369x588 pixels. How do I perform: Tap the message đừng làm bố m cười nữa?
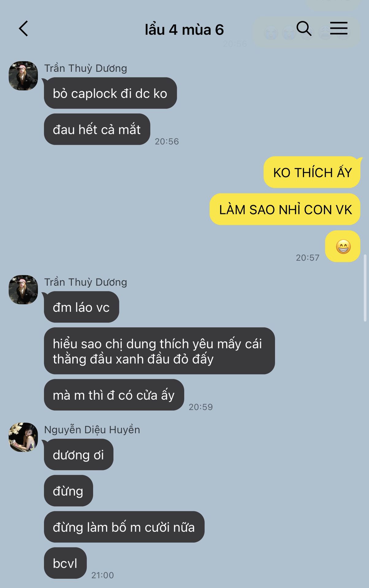click(124, 527)
